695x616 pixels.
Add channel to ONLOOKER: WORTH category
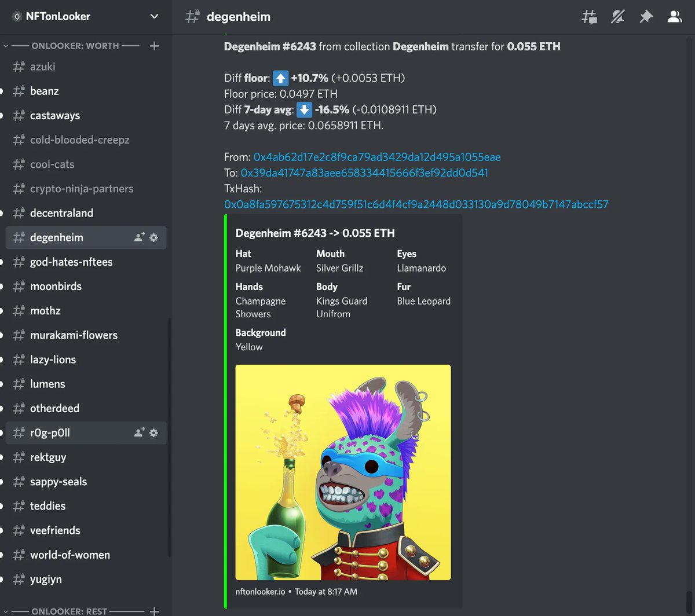[154, 46]
